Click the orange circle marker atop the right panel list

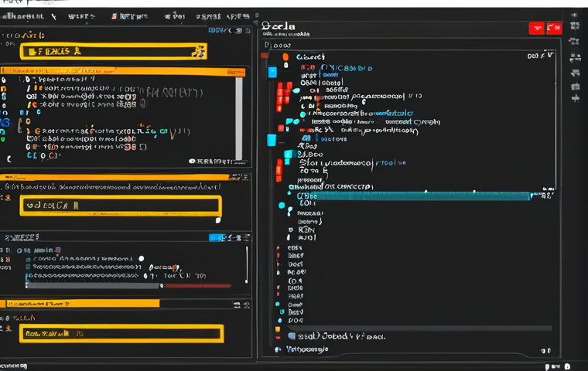pos(285,56)
